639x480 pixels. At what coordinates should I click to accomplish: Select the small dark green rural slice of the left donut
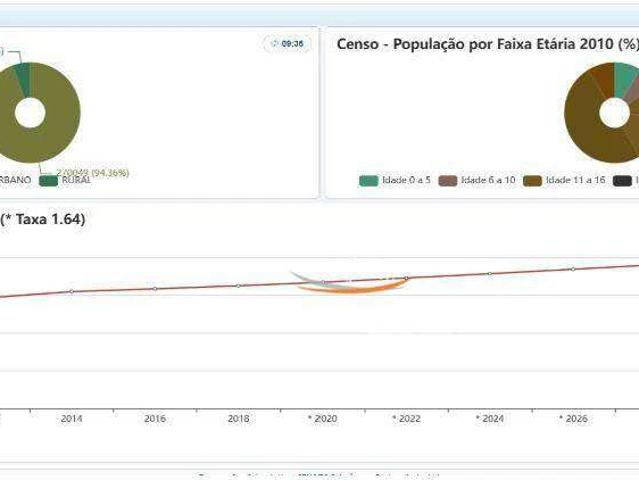coord(24,78)
